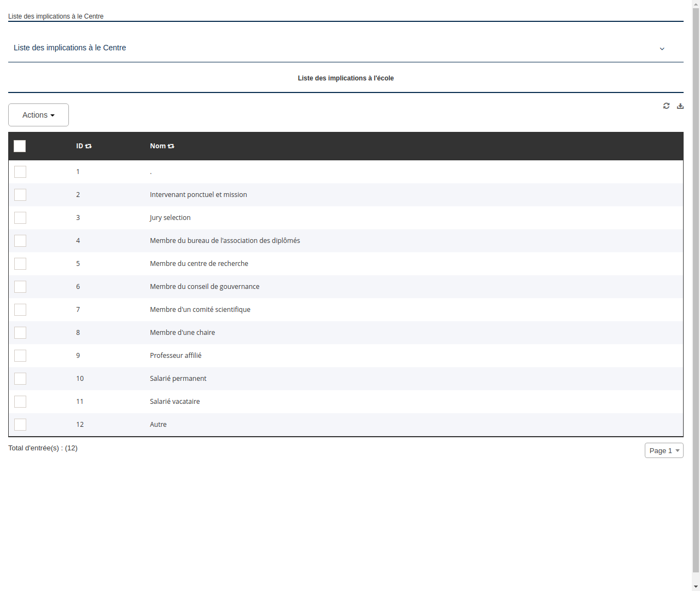Enable the checkbox beside 'Membre d'une chaire'
Viewport: 700px width, 591px height.
[20, 332]
